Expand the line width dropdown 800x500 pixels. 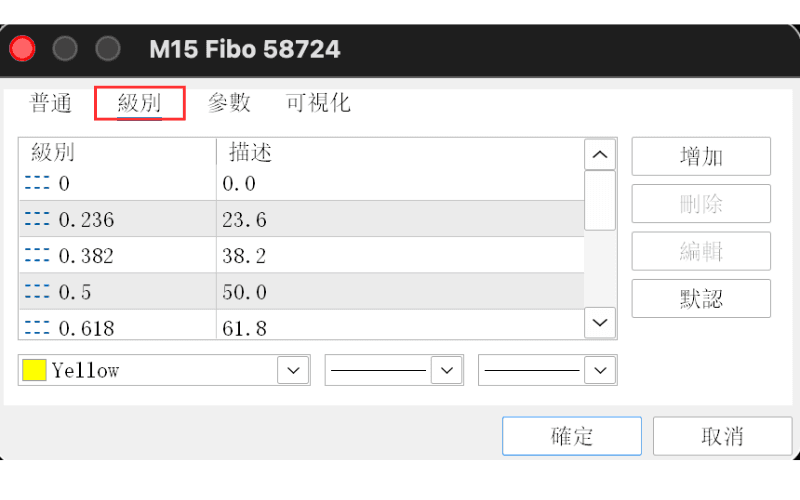[601, 370]
